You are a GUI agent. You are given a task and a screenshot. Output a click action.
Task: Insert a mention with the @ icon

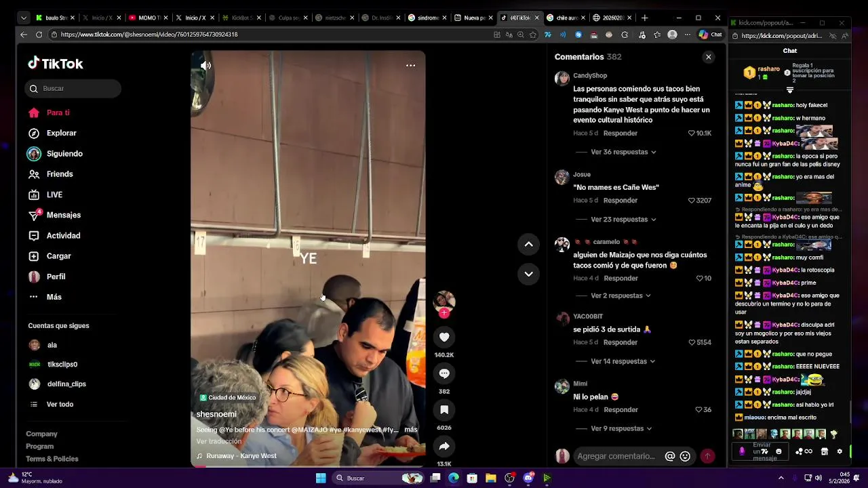(670, 456)
